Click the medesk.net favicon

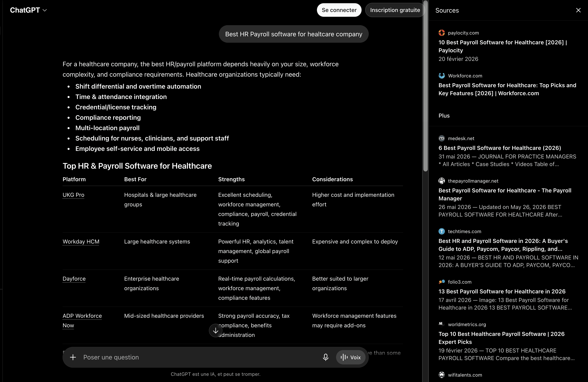click(x=441, y=138)
